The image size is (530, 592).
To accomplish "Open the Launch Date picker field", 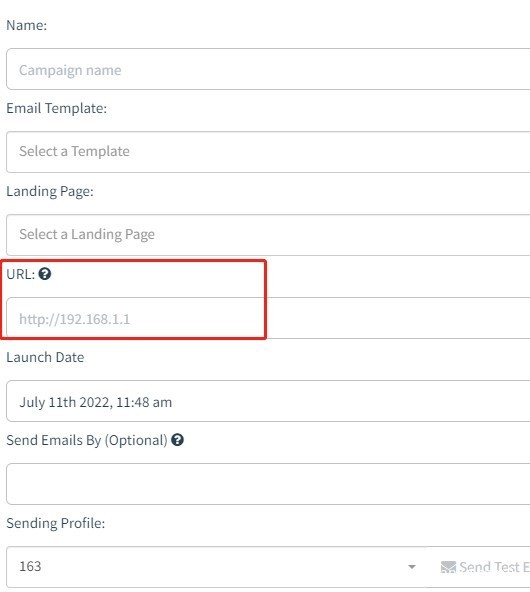I will 268,401.
